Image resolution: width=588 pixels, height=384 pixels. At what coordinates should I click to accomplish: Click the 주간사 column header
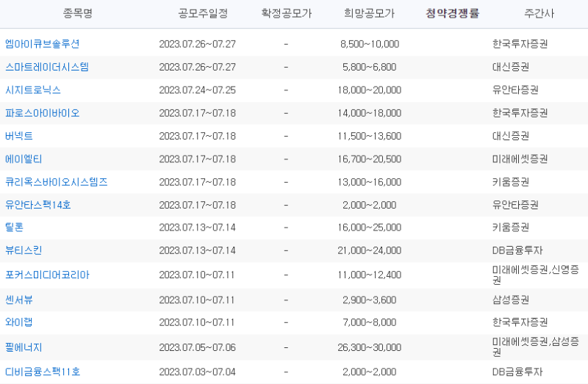coord(539,13)
